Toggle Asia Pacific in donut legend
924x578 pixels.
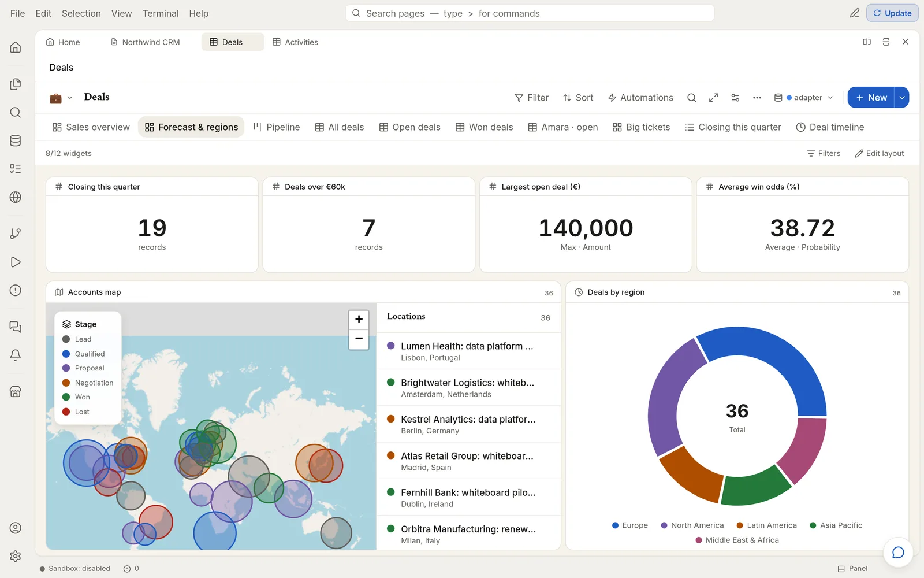click(836, 525)
